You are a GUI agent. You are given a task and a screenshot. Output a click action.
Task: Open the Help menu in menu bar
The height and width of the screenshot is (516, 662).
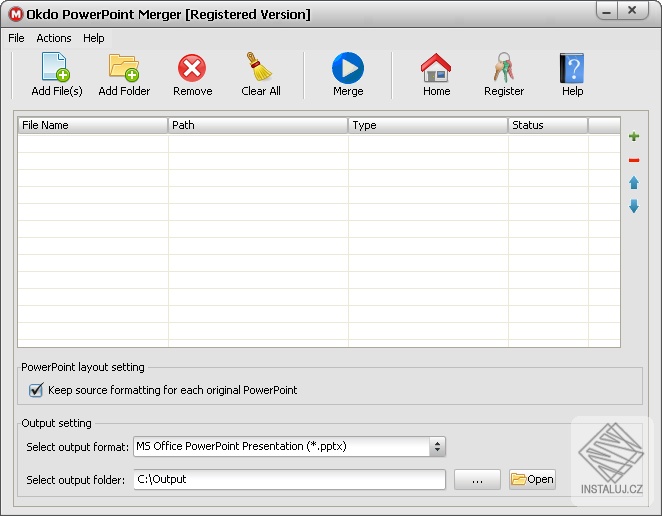(x=93, y=38)
